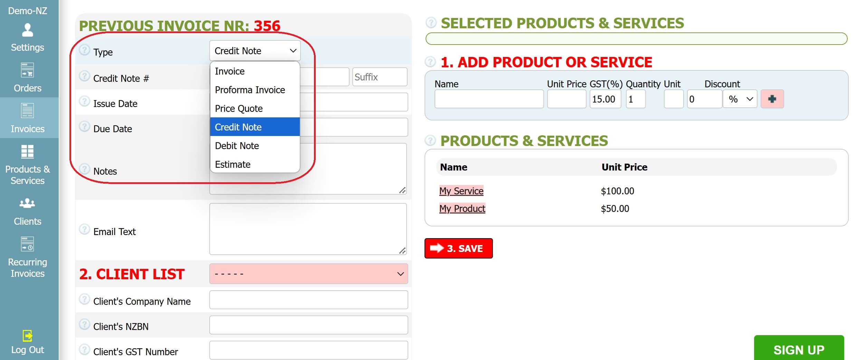
Task: Open the My Service product link
Action: (461, 191)
